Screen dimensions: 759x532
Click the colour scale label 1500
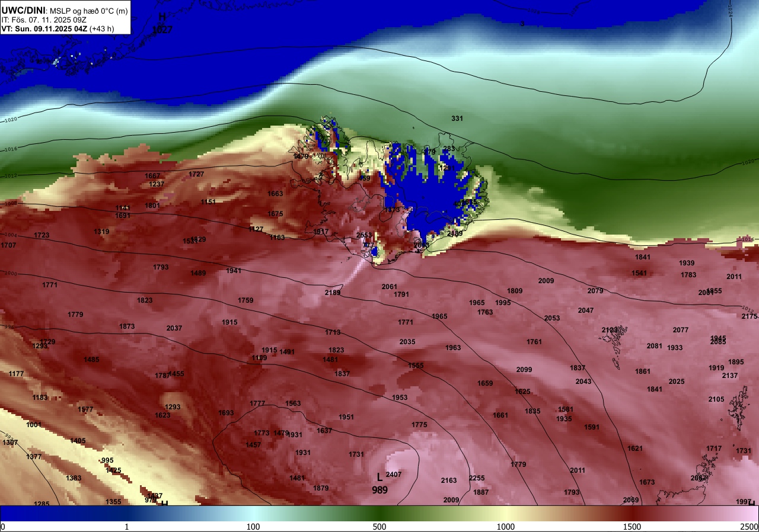[x=632, y=527]
